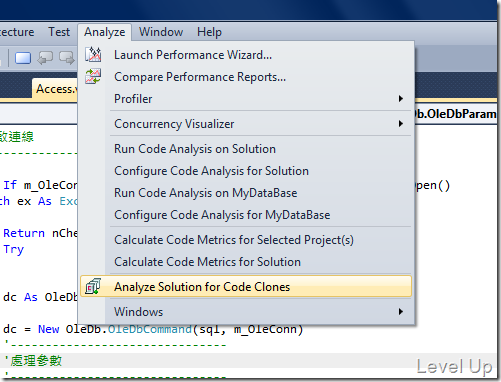Screen dimensions: 501x382
Task: Choose Calculate Code Metrics for Selected Project(s)
Action: click(247, 240)
